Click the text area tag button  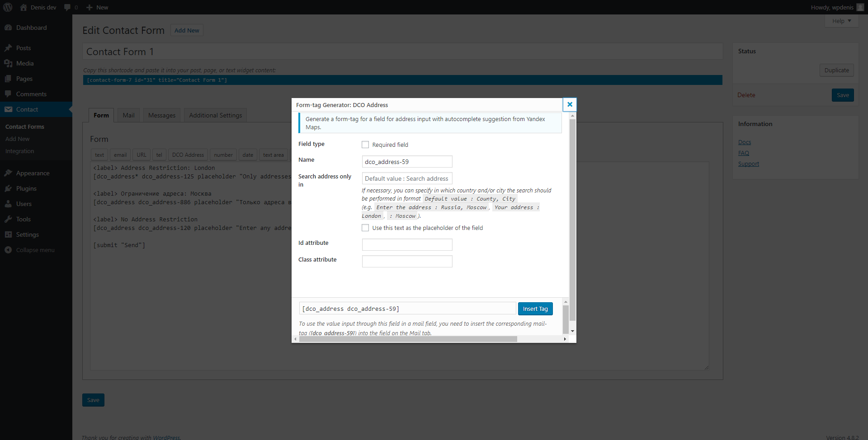274,154
